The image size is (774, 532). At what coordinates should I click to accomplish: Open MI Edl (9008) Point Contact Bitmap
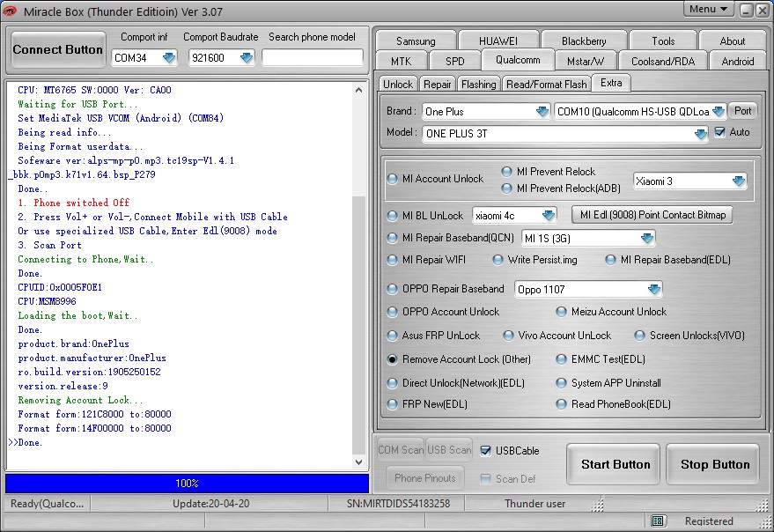[x=652, y=215]
